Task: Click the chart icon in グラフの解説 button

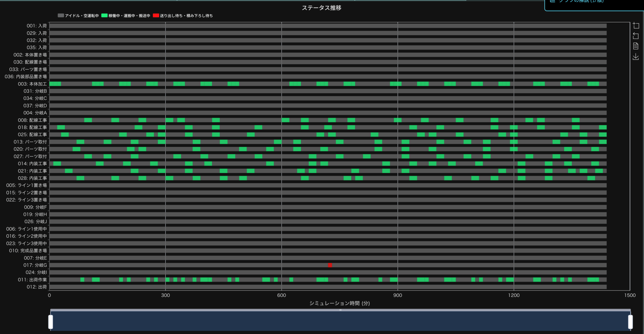Action: (x=552, y=1)
